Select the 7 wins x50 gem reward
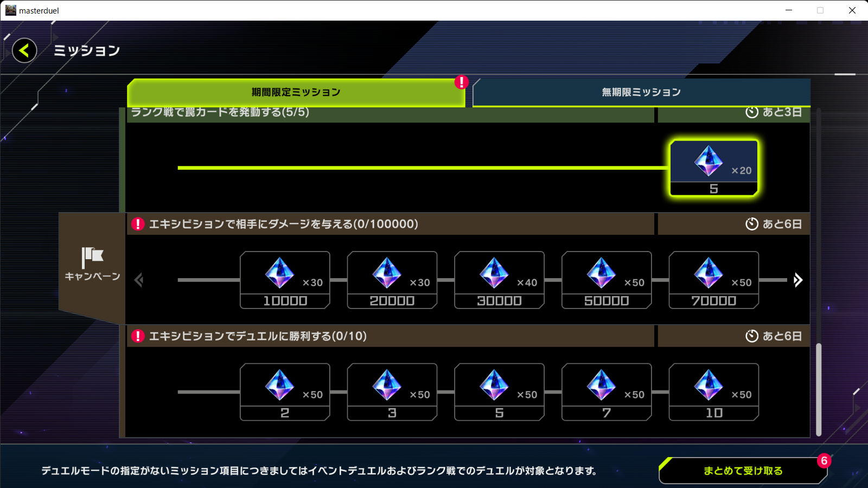868x488 pixels. [x=607, y=392]
